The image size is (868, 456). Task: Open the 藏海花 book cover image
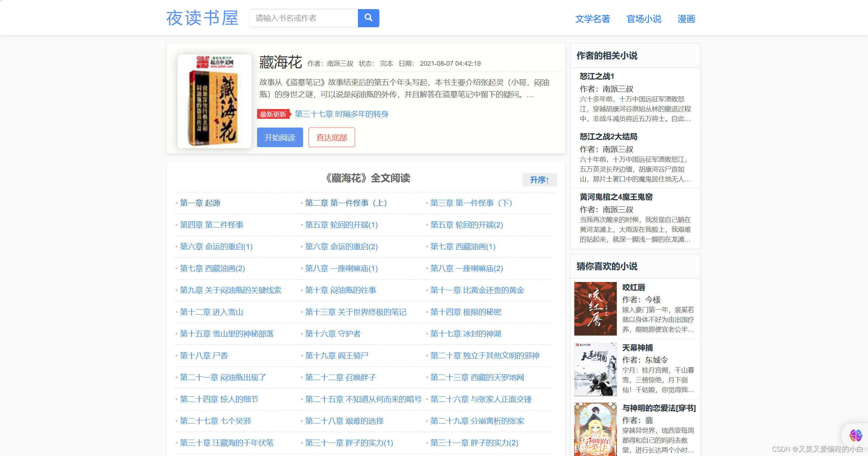tap(214, 101)
